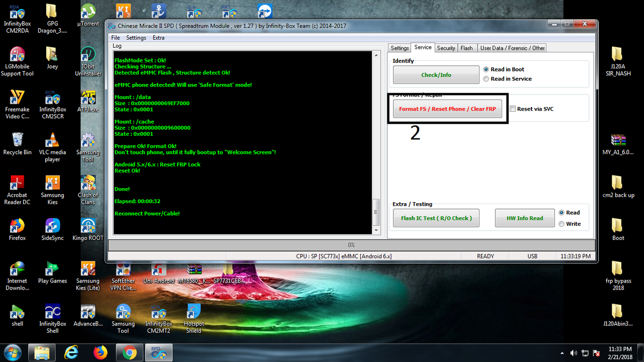Enable the Reset via SVC checkbox

pyautogui.click(x=532, y=109)
